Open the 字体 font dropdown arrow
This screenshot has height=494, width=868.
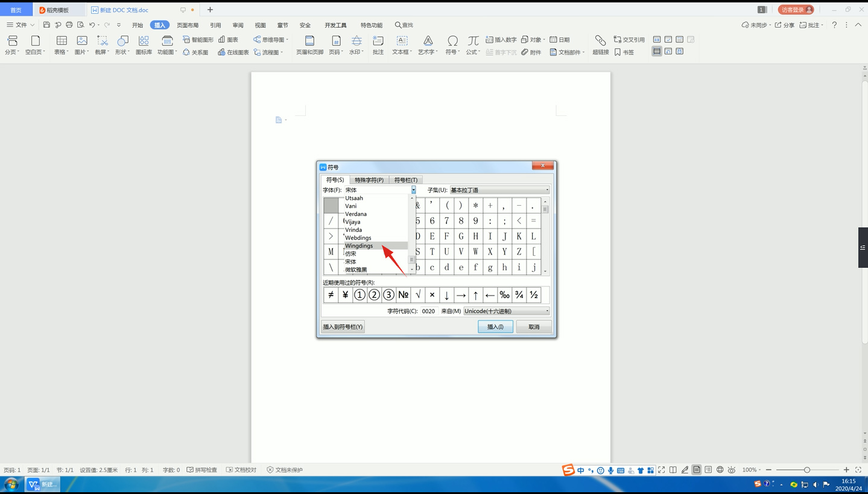(413, 190)
